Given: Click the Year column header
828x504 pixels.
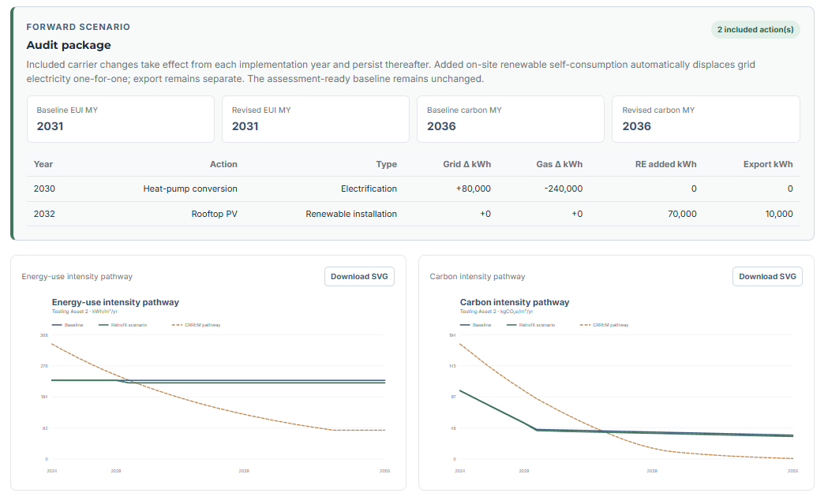Looking at the screenshot, I should [43, 164].
